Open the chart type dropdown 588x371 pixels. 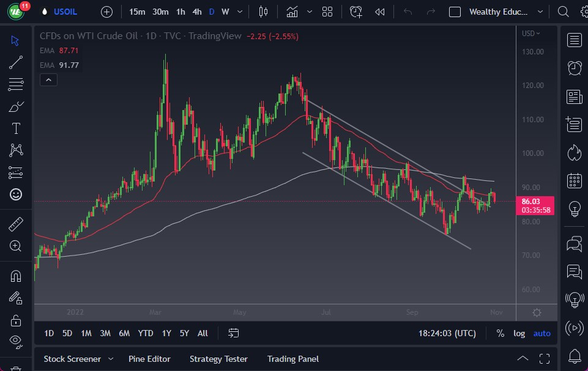pyautogui.click(x=309, y=12)
